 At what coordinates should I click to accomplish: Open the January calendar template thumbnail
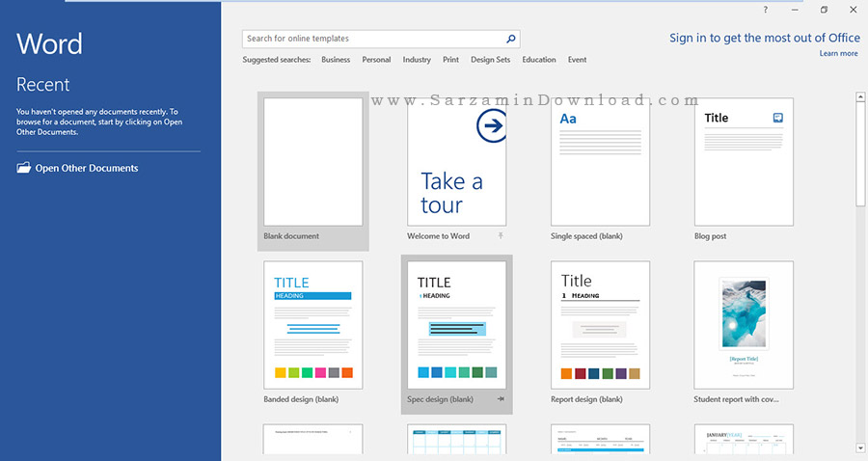(x=744, y=440)
